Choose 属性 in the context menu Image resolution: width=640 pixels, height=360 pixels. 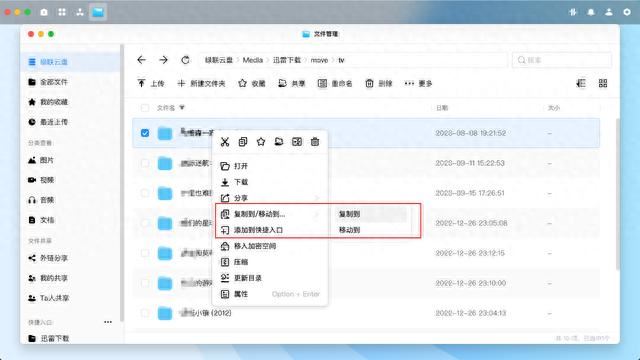coord(270,294)
